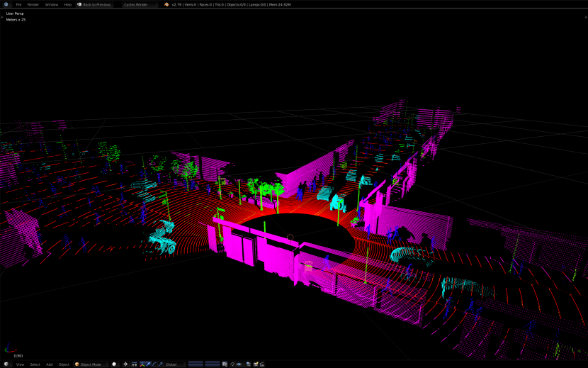Open the Render menu
Image resolution: width=588 pixels, height=368 pixels.
(x=33, y=4)
